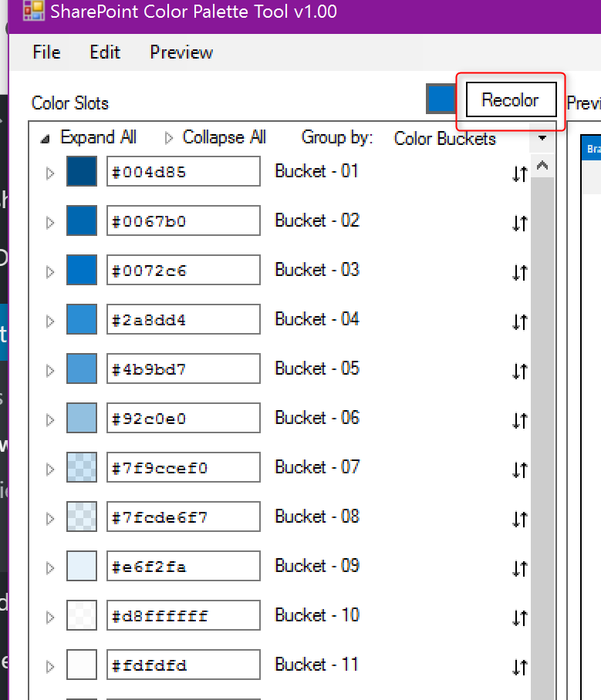Viewport: 601px width, 700px height.
Task: Click the Recolor button
Action: (x=511, y=99)
